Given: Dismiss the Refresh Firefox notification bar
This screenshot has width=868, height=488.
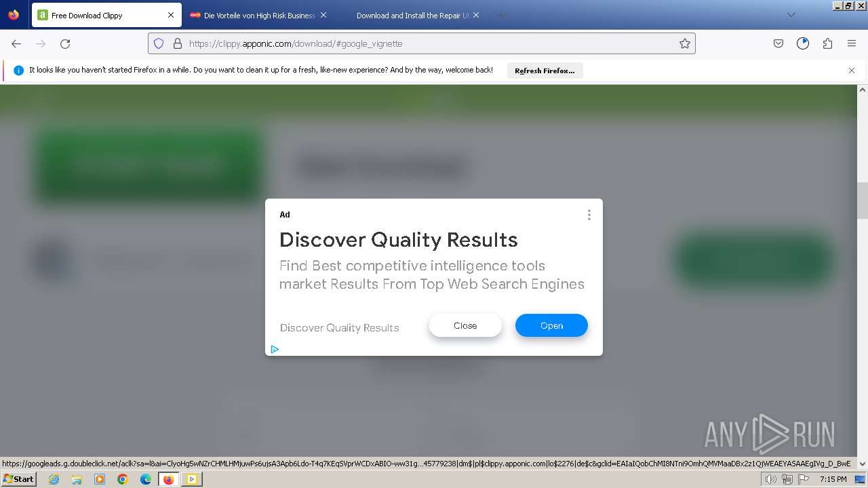Looking at the screenshot, I should tap(852, 70).
